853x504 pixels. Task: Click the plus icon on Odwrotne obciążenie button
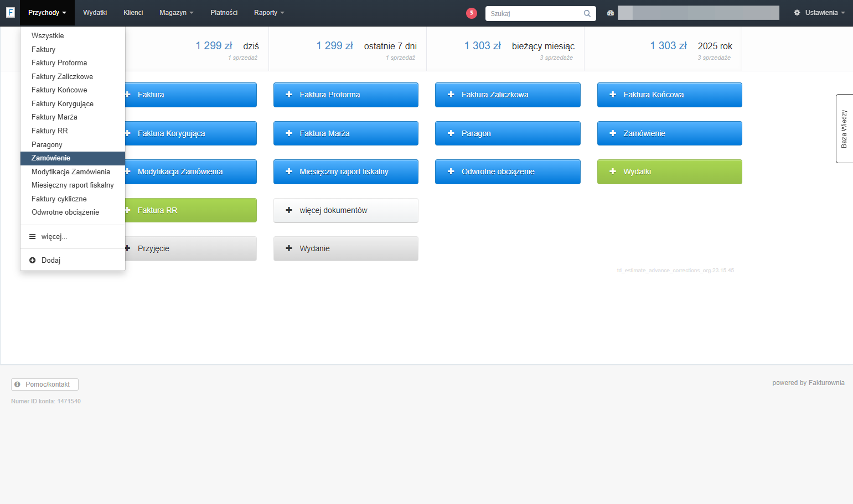(x=451, y=172)
